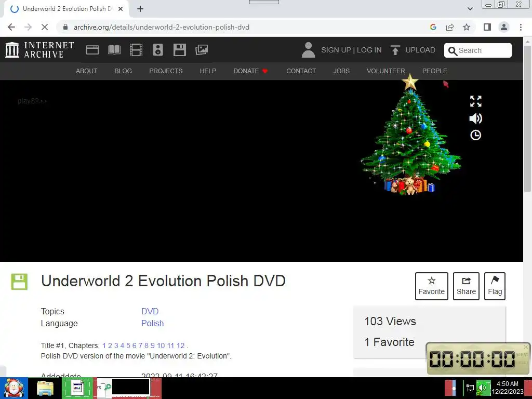Go back to the previous page

pyautogui.click(x=11, y=27)
